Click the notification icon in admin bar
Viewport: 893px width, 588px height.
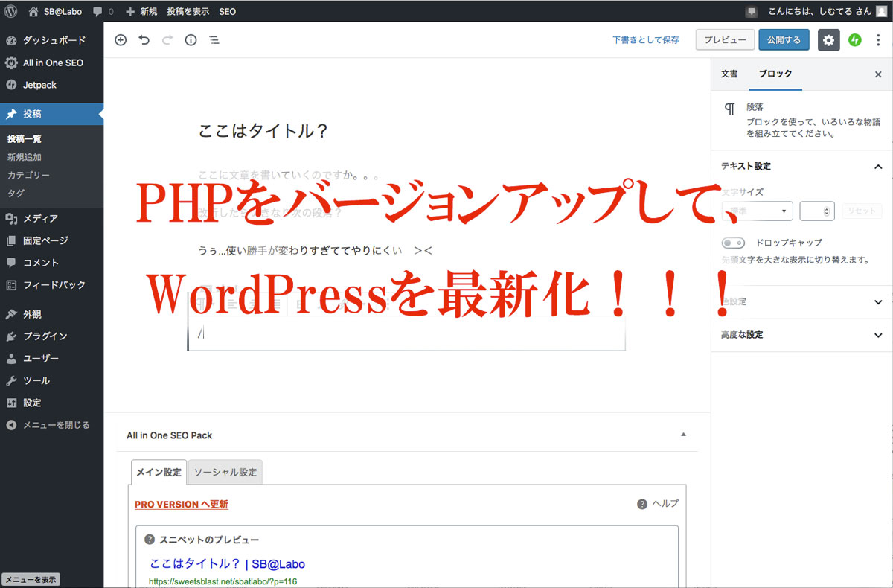[x=752, y=11]
